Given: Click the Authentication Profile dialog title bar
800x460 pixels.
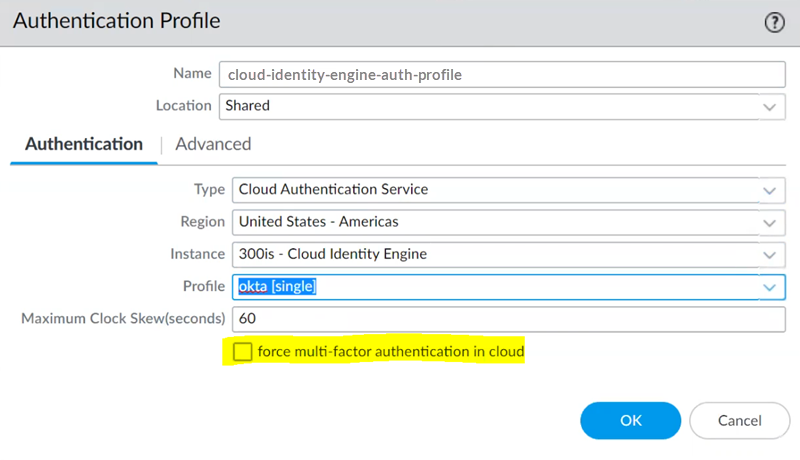Looking at the screenshot, I should pyautogui.click(x=400, y=22).
